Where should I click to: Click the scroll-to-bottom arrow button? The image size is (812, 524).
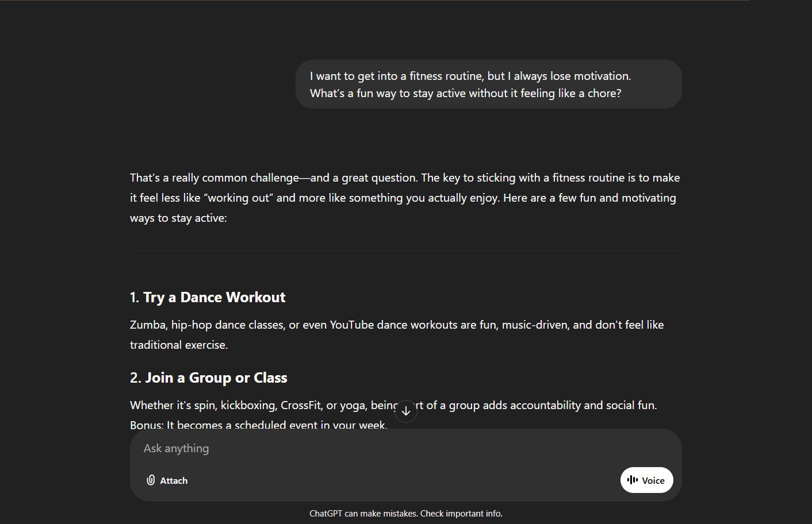coord(406,411)
